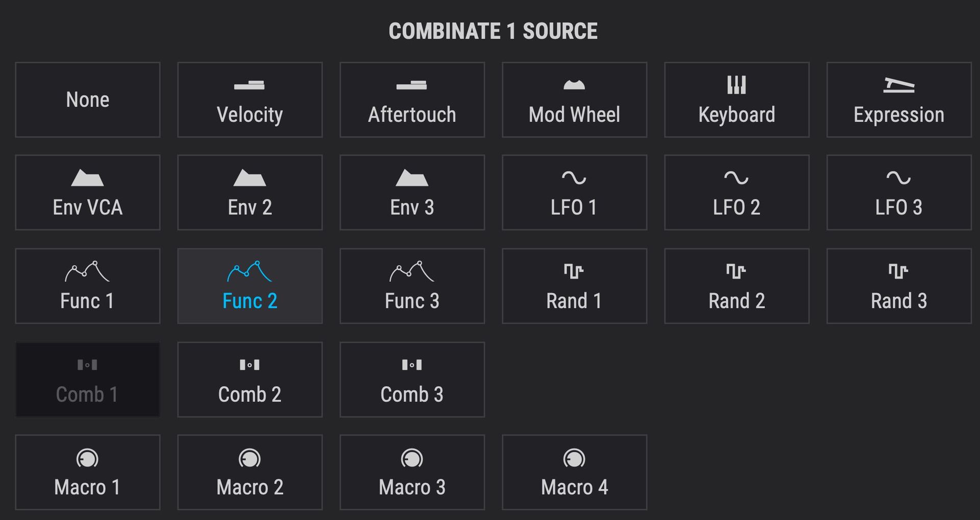Choose the Aftertouch source tile
The image size is (980, 520).
(x=412, y=100)
